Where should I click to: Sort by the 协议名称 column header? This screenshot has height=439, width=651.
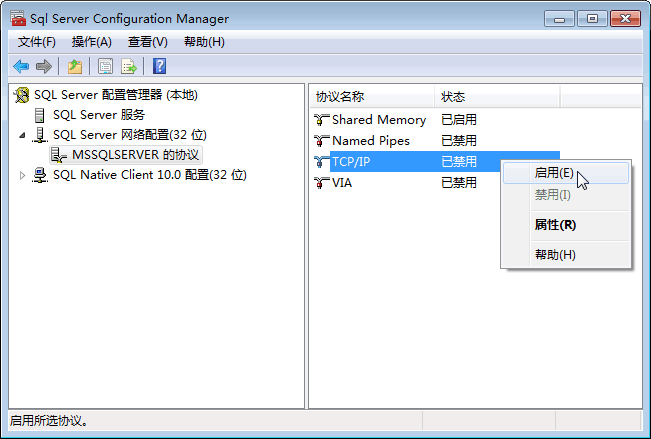point(372,97)
